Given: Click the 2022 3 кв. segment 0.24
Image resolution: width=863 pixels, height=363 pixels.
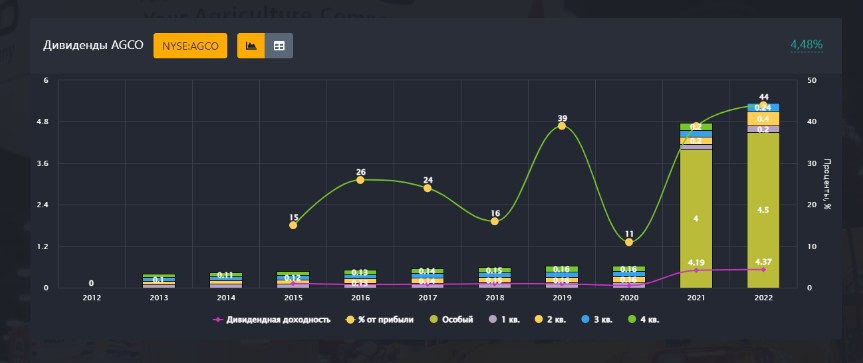Looking at the screenshot, I should pyautogui.click(x=763, y=108).
